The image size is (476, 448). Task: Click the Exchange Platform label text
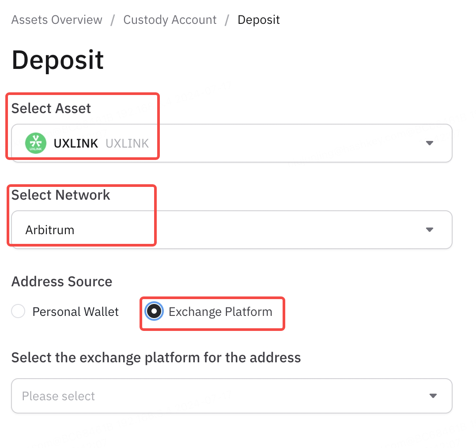[x=220, y=311]
